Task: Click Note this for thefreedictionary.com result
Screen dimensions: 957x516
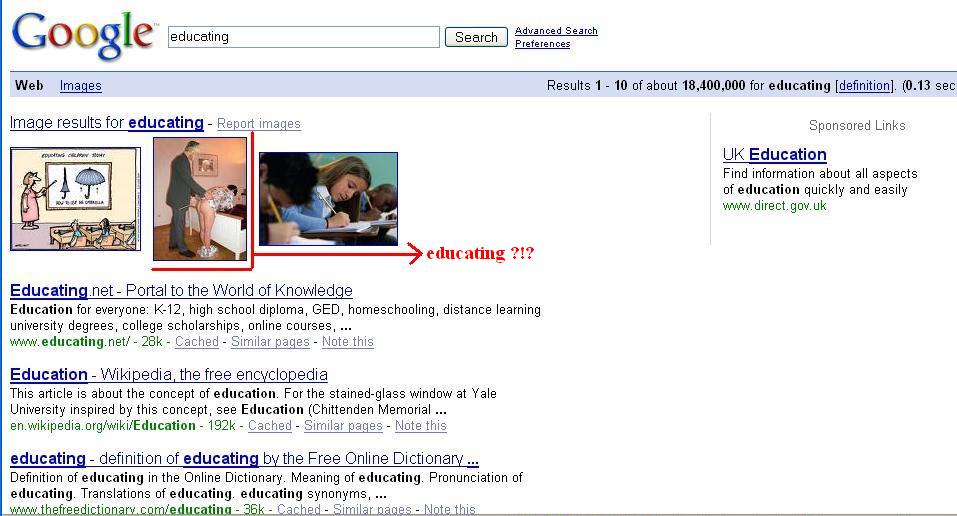Action: click(x=449, y=509)
